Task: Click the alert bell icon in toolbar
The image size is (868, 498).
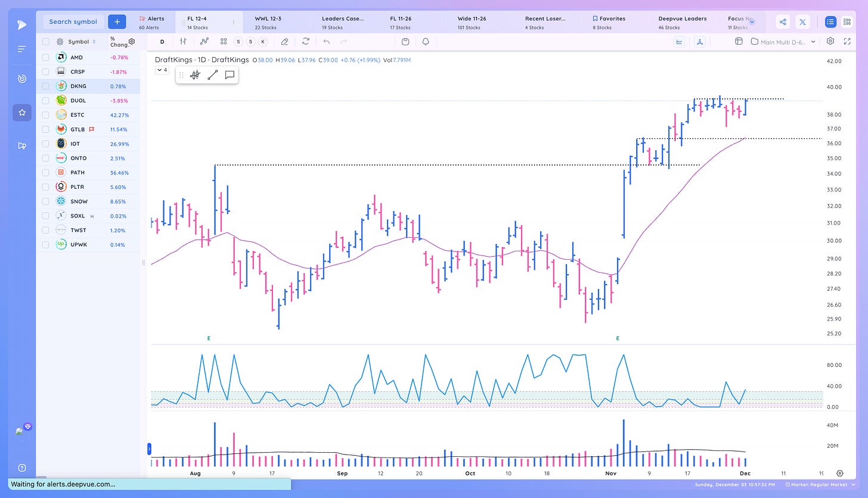Action: 426,42
